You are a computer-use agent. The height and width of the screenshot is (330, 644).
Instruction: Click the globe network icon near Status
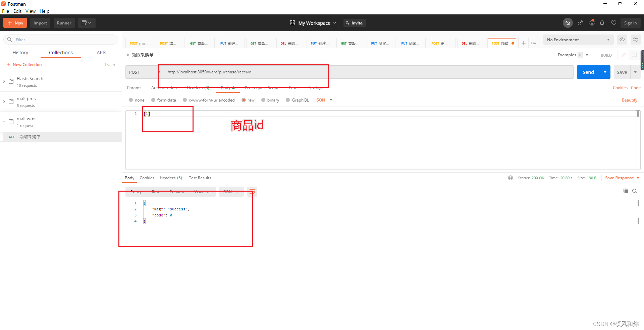511,178
